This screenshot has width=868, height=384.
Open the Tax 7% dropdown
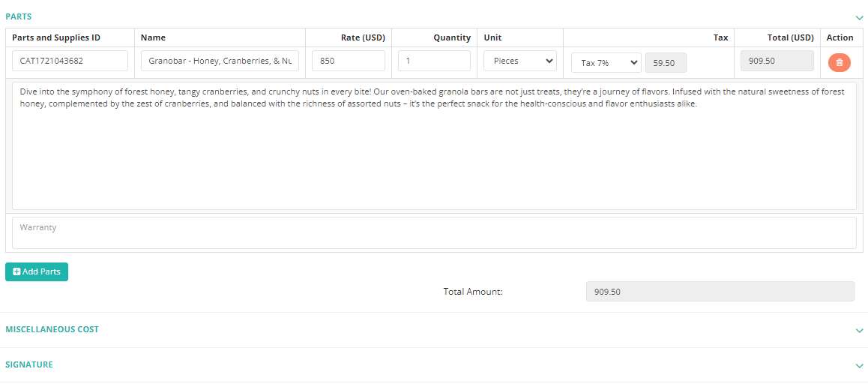[x=606, y=62]
